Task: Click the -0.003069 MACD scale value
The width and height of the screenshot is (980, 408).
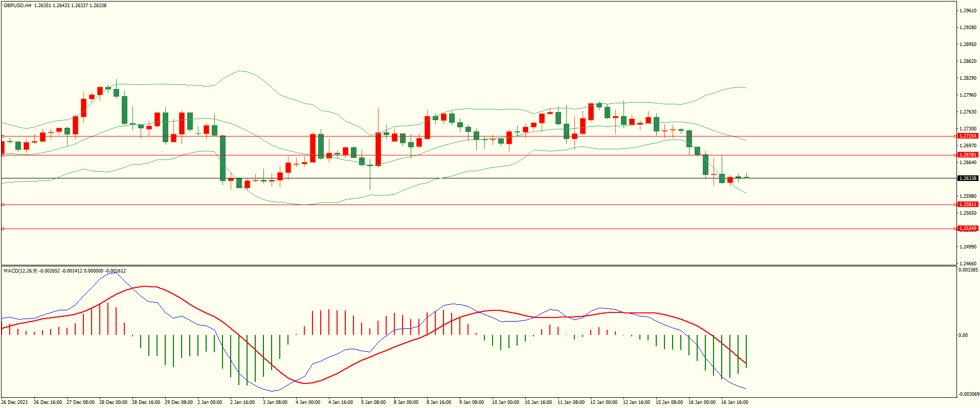Action: coord(969,394)
